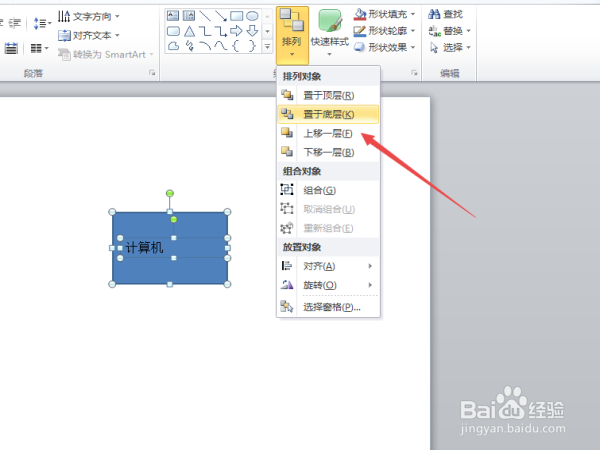Click the Convert to SmartArt icon
Image resolution: width=600 pixels, height=450 pixels.
click(x=64, y=54)
